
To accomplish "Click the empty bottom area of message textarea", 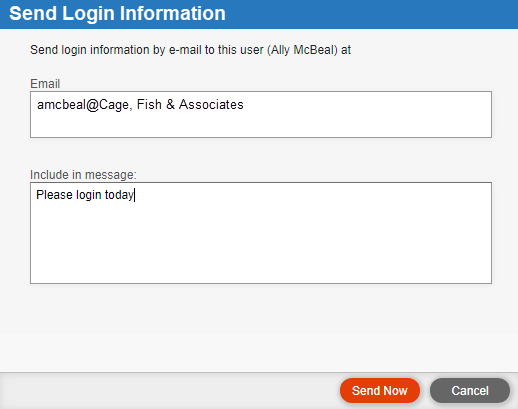I will (261, 253).
